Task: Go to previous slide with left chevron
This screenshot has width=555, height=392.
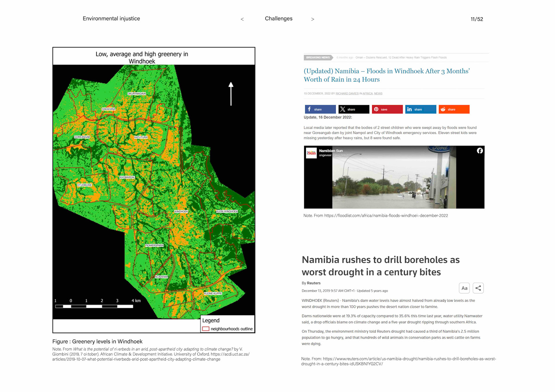Action: (242, 19)
